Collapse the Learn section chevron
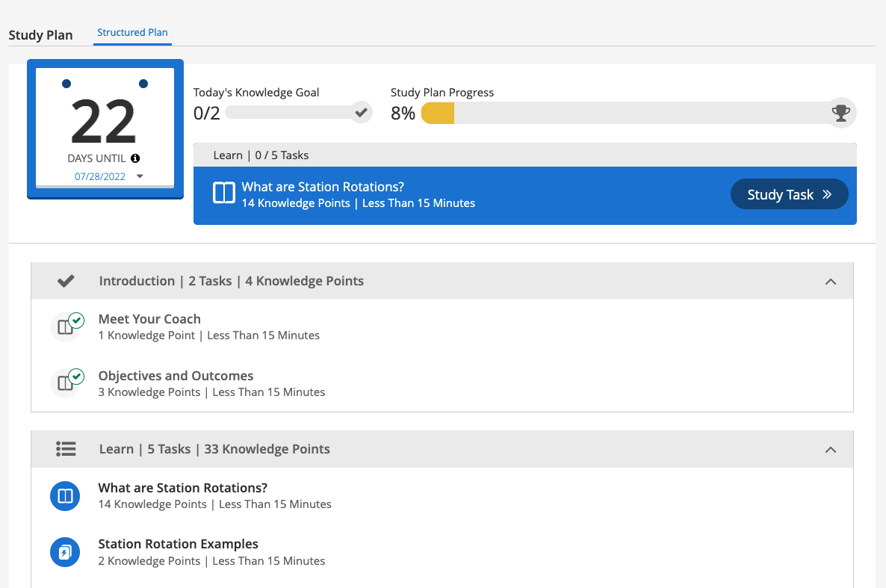 [x=830, y=450]
